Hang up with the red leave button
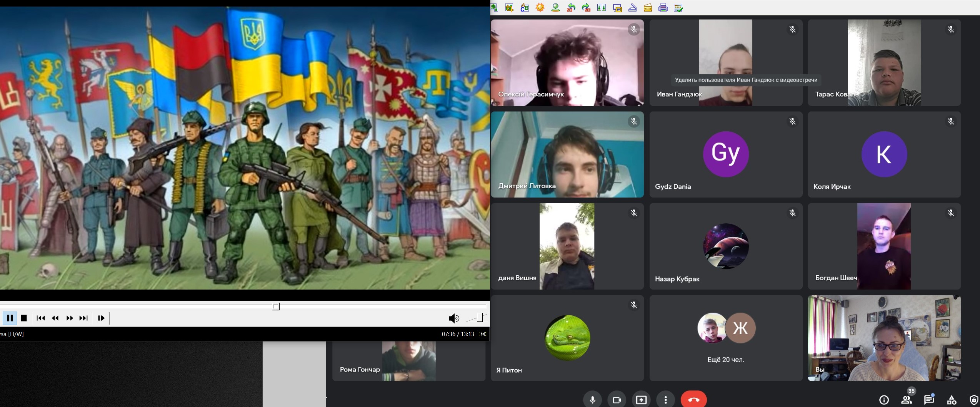Image resolution: width=980 pixels, height=407 pixels. (693, 400)
